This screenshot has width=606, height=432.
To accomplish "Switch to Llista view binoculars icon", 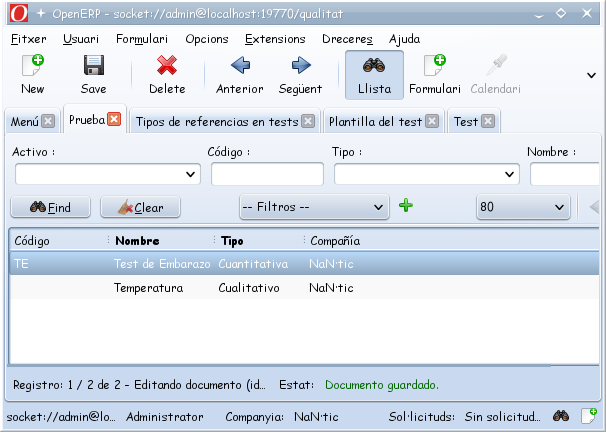I will (x=374, y=66).
